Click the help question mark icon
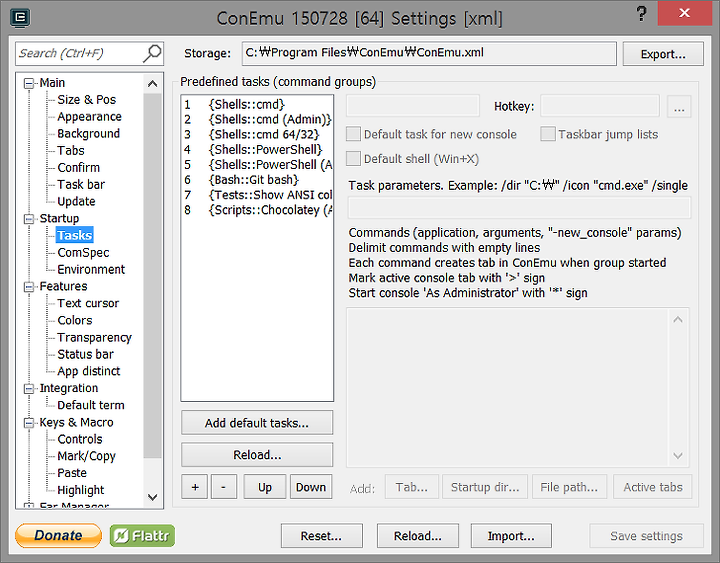Screen dimensions: 720x563 coord(641,14)
